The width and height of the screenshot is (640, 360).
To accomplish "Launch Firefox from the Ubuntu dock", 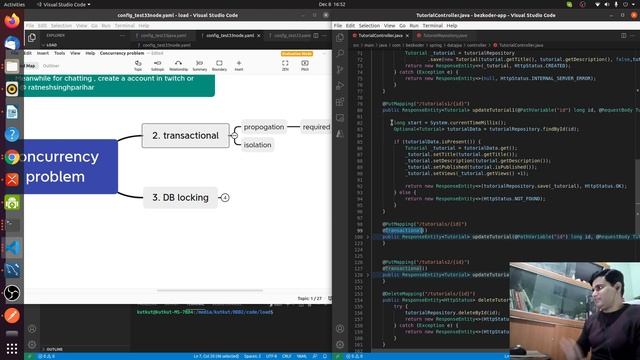I will pos(12,20).
